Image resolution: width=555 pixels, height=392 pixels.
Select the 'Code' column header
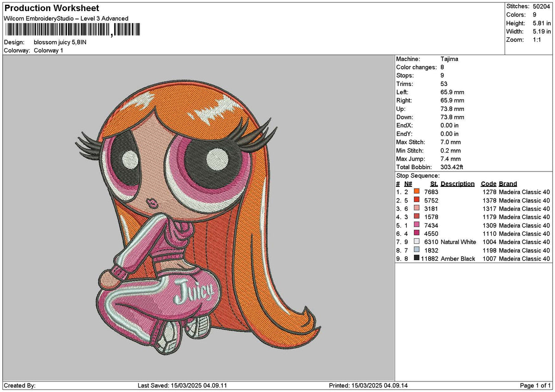pyautogui.click(x=488, y=184)
